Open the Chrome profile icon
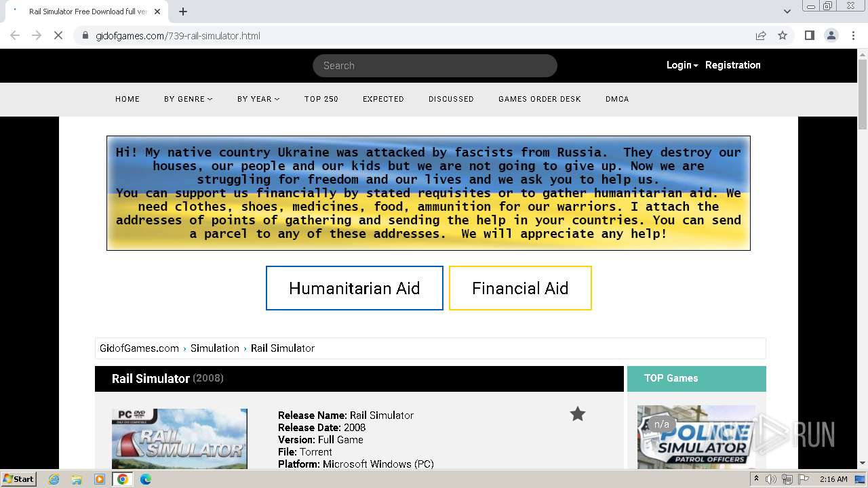The width and height of the screenshot is (868, 488). (x=831, y=35)
